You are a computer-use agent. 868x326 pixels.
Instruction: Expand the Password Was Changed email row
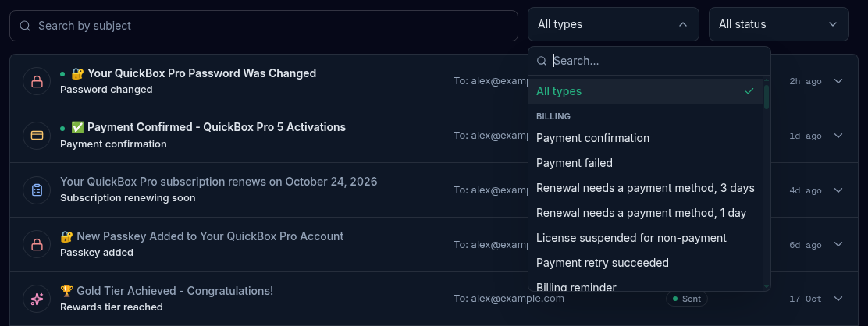(838, 81)
